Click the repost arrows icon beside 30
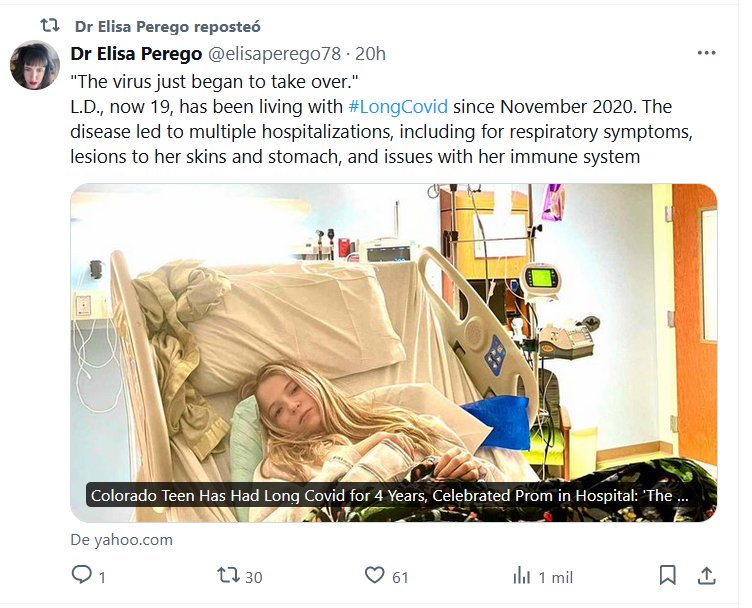752x608 pixels. click(x=228, y=575)
